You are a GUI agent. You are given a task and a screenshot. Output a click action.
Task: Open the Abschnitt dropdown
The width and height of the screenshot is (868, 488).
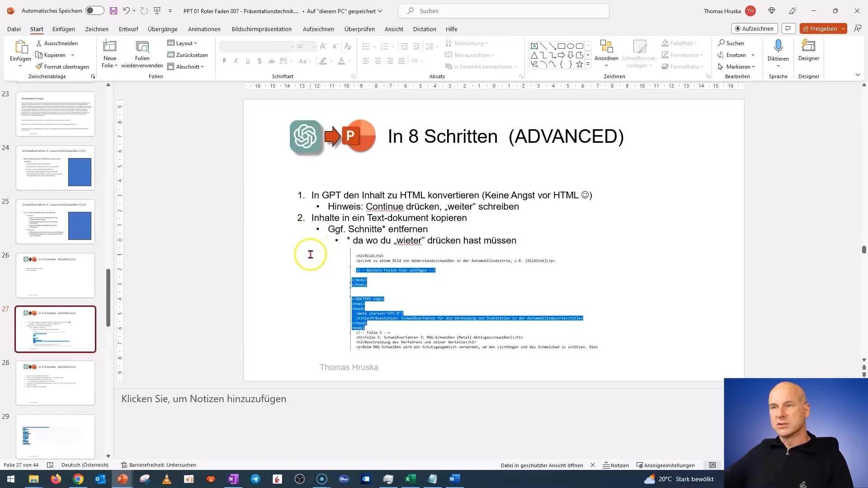pyautogui.click(x=186, y=66)
